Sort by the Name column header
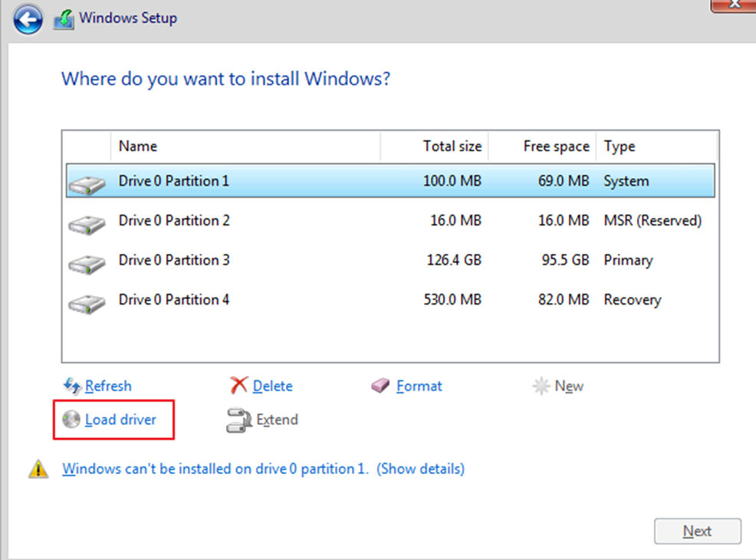The image size is (756, 560). click(x=245, y=147)
